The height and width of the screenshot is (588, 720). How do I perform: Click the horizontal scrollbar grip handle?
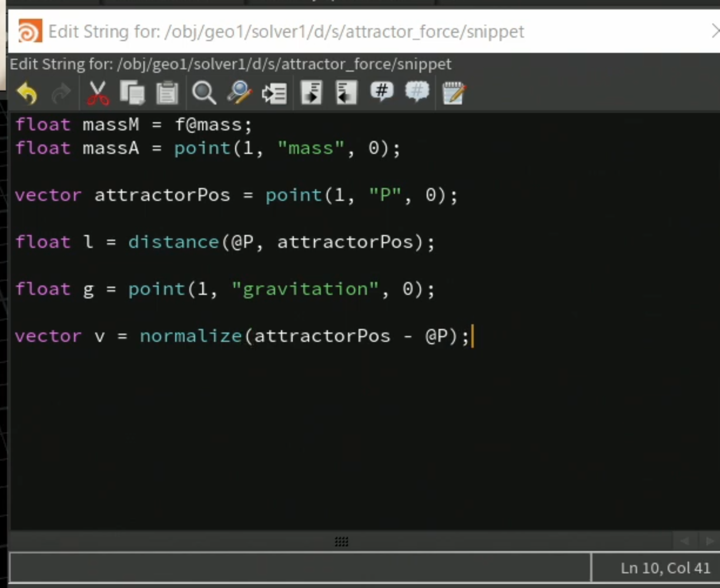tap(341, 542)
